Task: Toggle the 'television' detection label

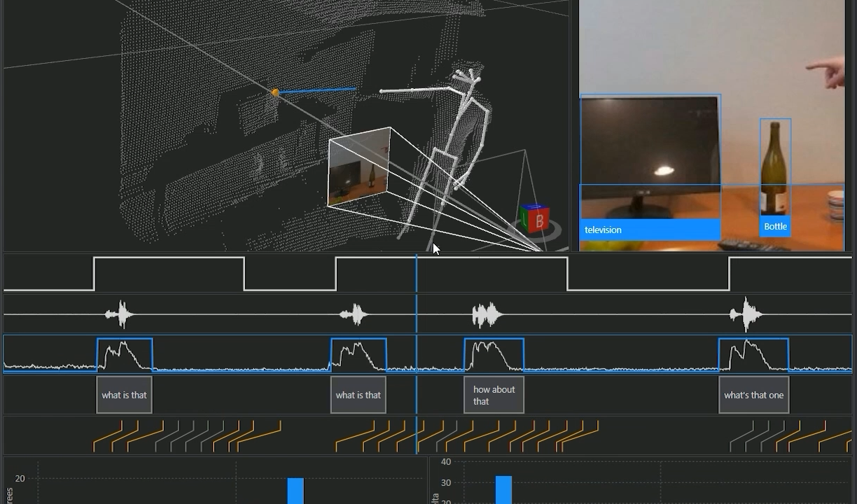Action: click(x=603, y=230)
